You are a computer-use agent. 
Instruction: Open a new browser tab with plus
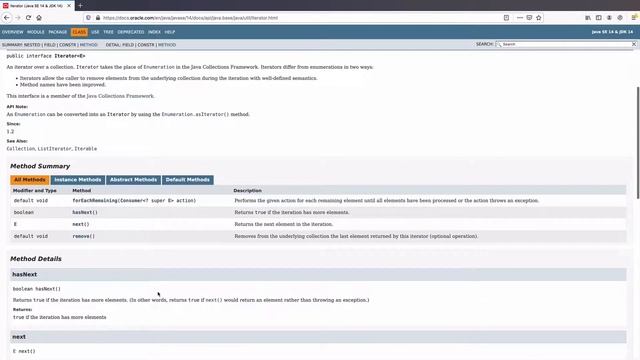(x=80, y=6)
